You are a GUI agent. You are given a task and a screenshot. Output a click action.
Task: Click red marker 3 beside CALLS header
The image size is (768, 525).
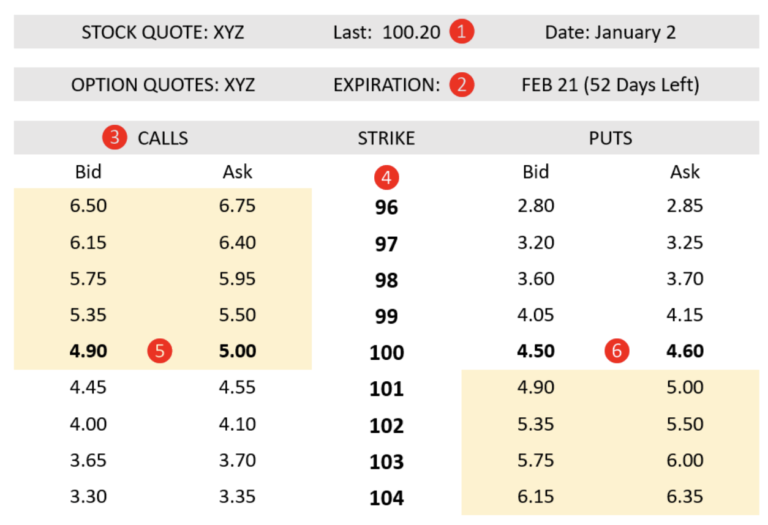(117, 138)
